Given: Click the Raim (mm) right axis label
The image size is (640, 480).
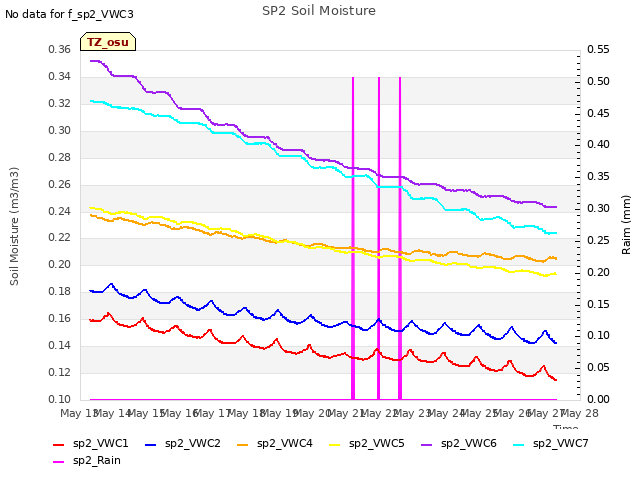Looking at the screenshot, I should (x=626, y=225).
